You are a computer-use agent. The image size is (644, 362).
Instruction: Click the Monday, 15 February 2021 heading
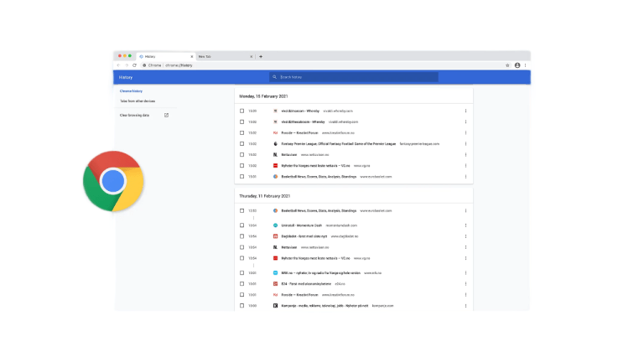tap(263, 96)
